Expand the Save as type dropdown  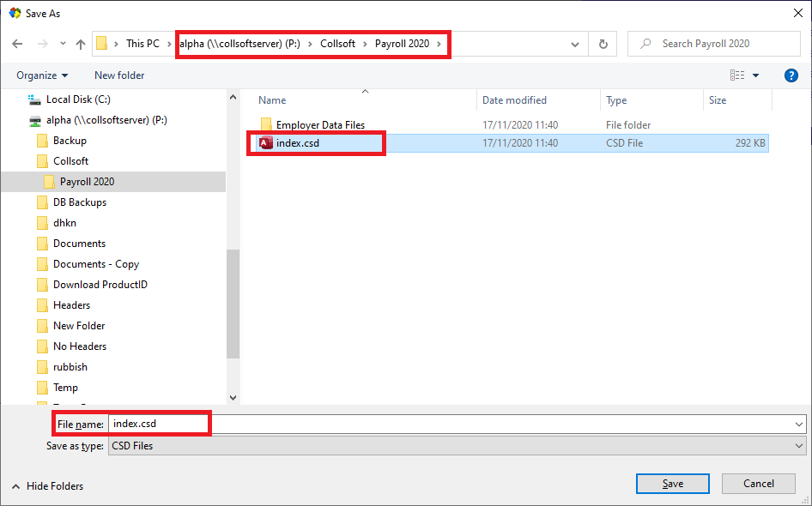point(799,446)
